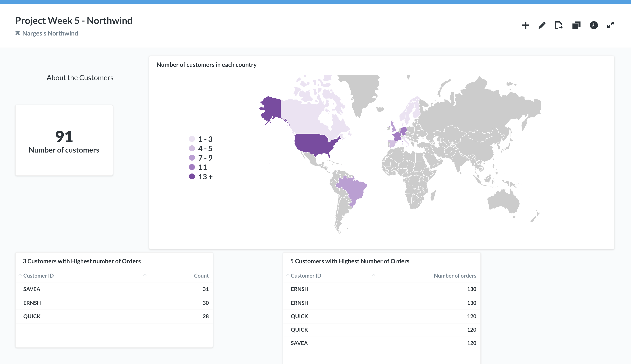Click the '13 +' legend color dot
The width and height of the screenshot is (631, 364).
(192, 176)
